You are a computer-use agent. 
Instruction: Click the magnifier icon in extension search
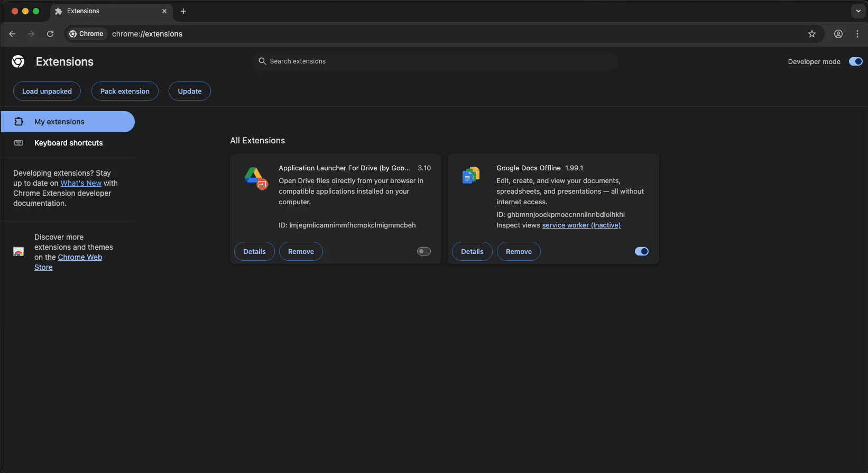pos(262,61)
